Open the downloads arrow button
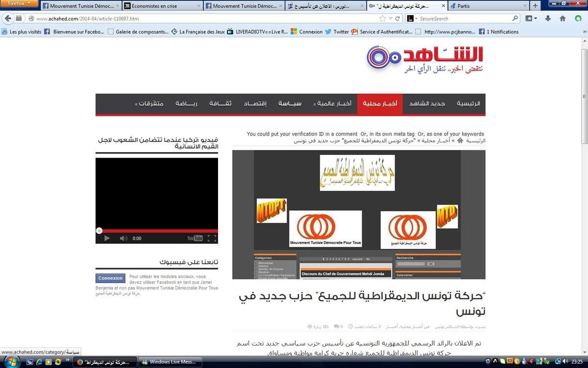Viewport: 588px width, 368px height. click(548, 19)
